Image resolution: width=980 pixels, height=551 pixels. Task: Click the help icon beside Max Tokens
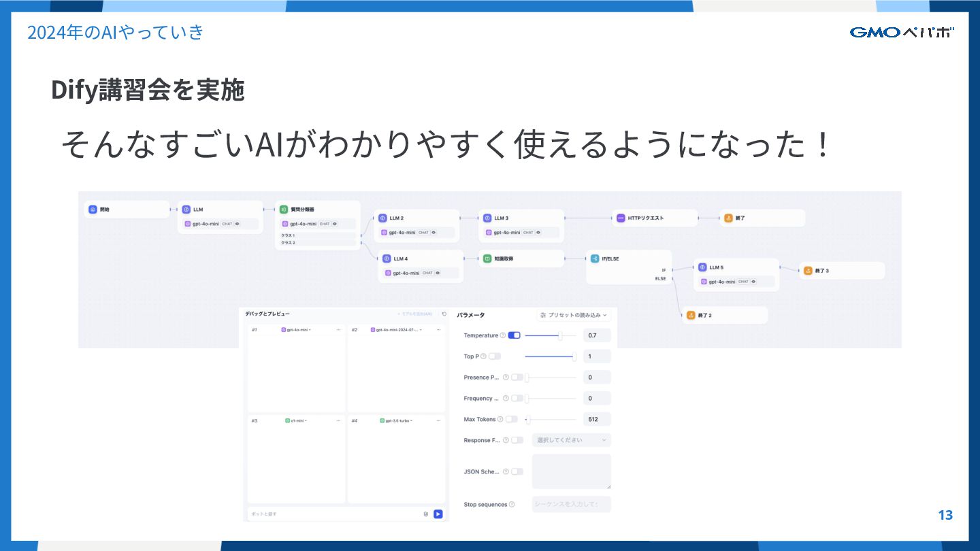500,420
